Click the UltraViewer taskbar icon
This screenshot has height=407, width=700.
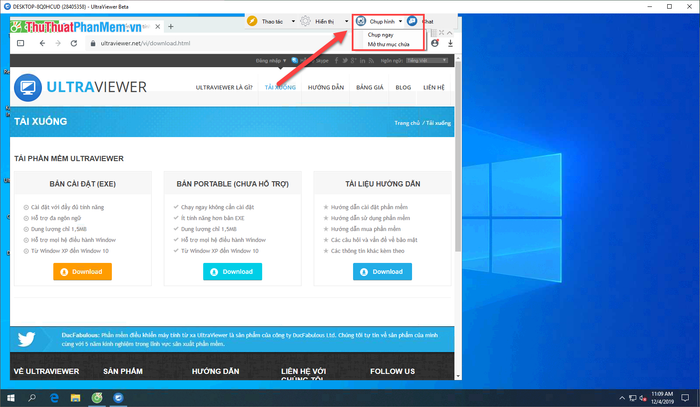click(118, 398)
